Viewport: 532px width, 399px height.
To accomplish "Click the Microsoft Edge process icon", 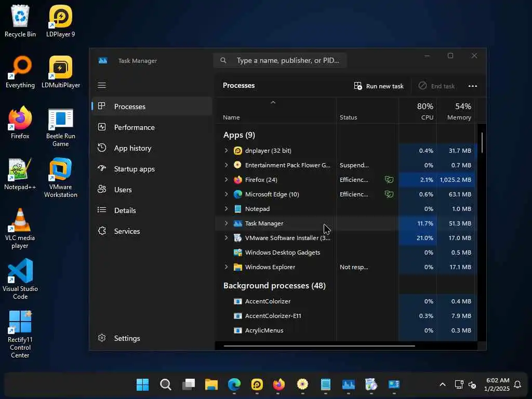I will [x=238, y=194].
